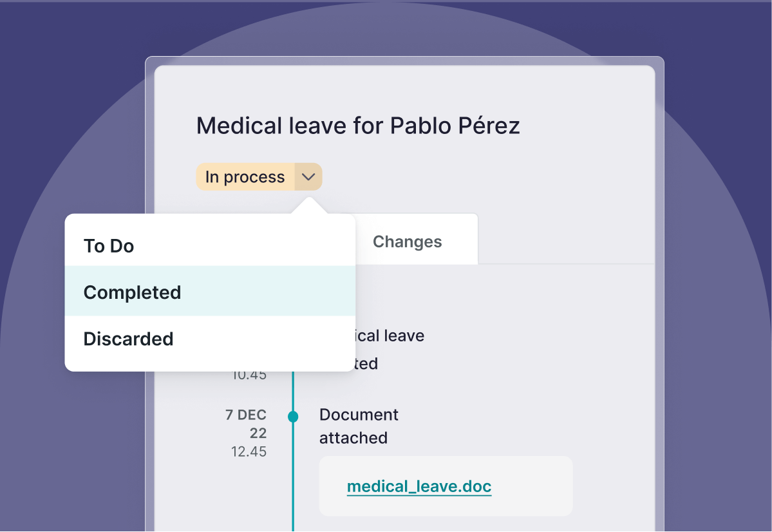772x532 pixels.
Task: Open the medical_leave.doc link
Action: tap(419, 486)
